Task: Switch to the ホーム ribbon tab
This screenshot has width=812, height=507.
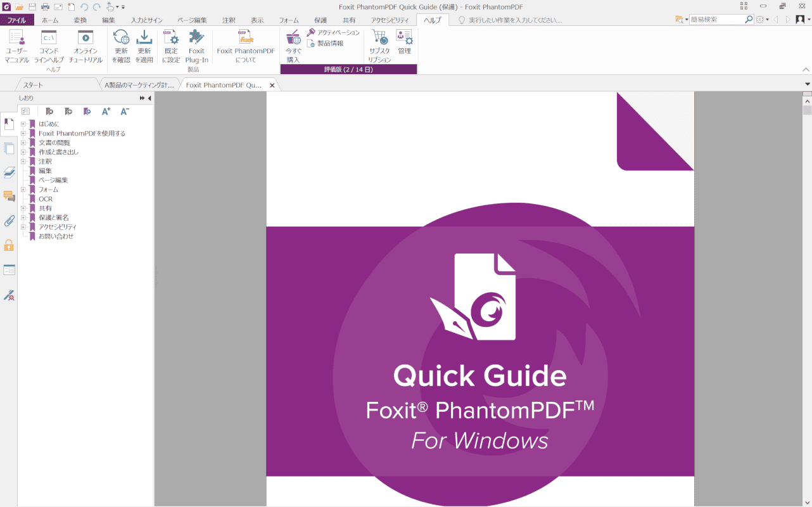Action: pos(50,20)
